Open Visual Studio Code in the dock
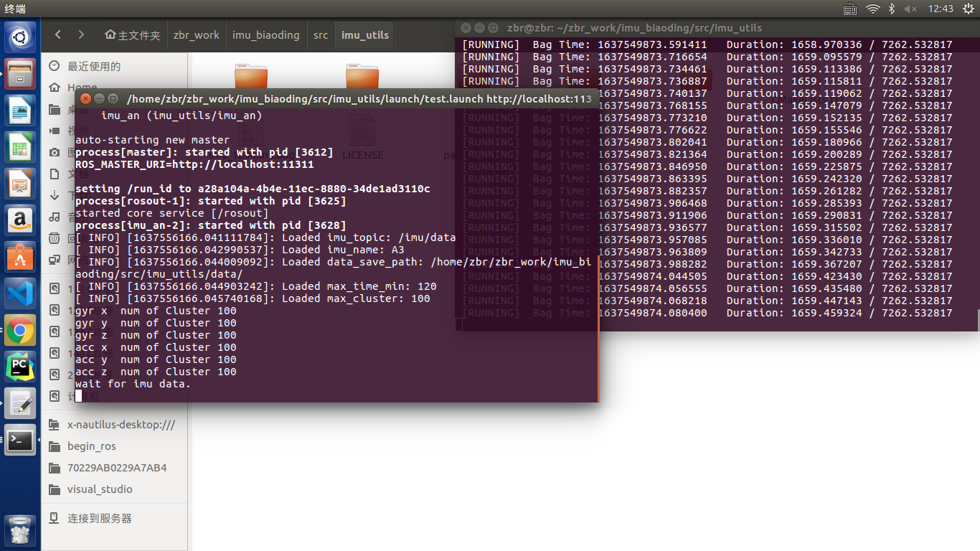 (19, 293)
